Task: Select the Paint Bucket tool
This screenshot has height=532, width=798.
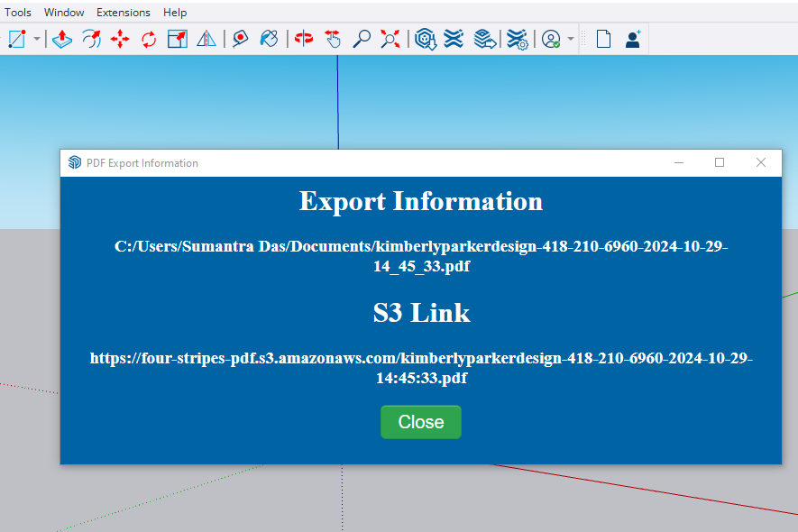Action: 269,39
